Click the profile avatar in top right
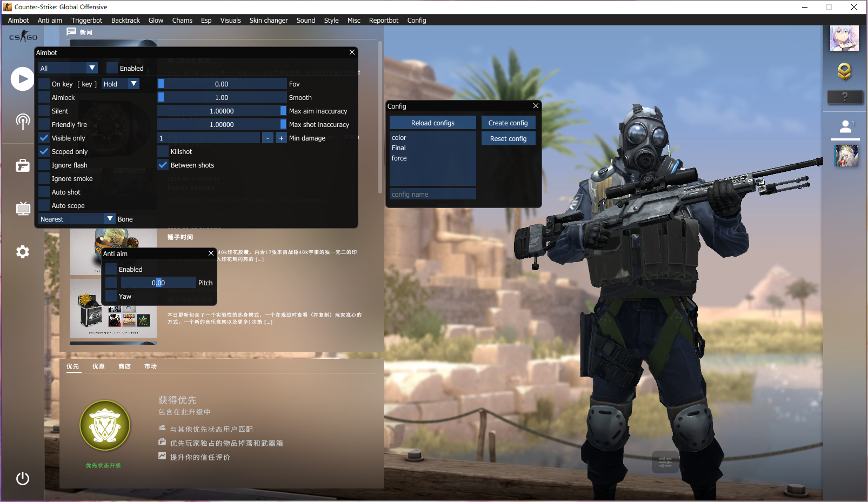 coord(844,38)
